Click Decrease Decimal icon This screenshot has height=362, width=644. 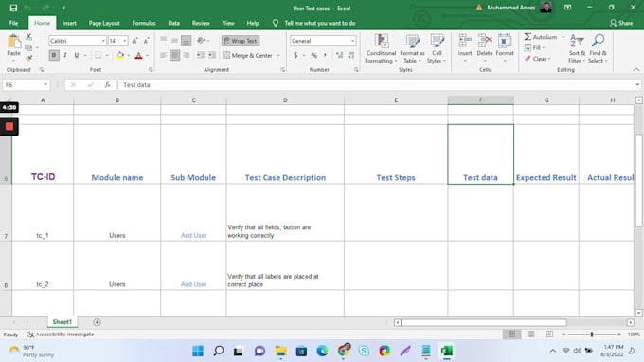(x=351, y=55)
